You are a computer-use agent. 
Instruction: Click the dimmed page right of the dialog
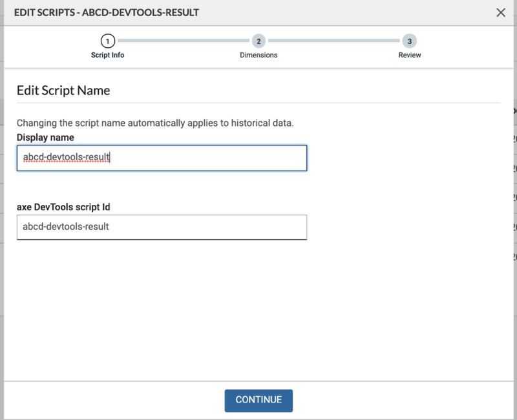[514, 194]
